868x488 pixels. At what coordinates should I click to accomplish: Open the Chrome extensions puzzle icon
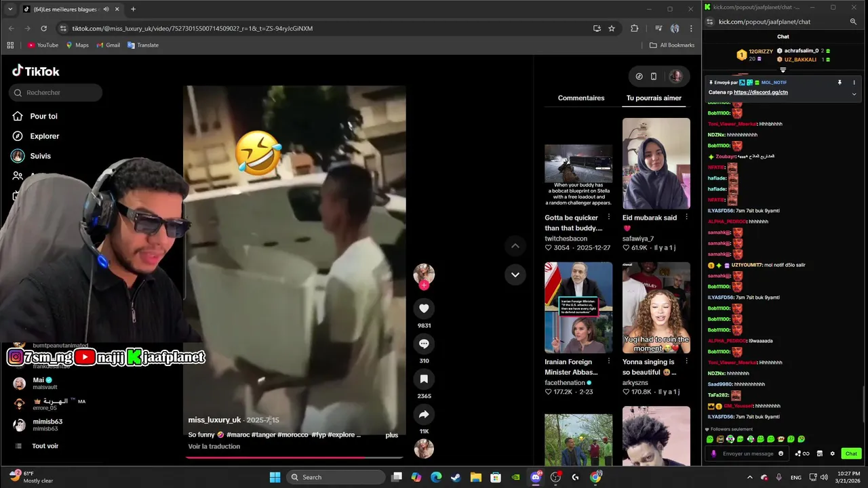635,28
